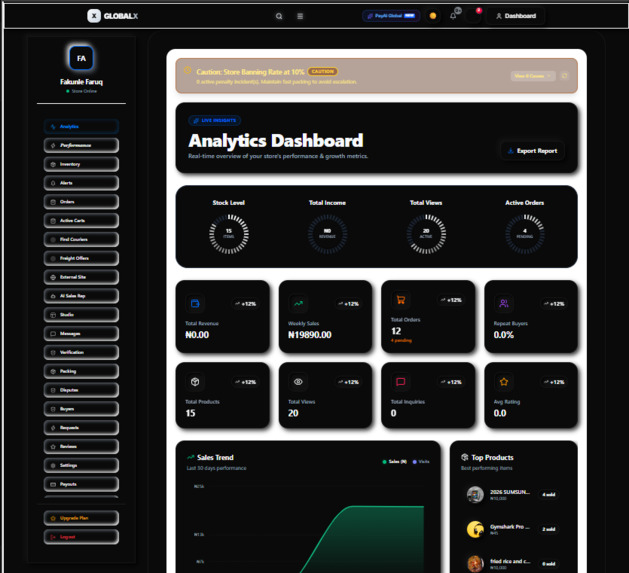Click the Dashboard button in header
Viewport: 629px width, 573px height.
(516, 16)
